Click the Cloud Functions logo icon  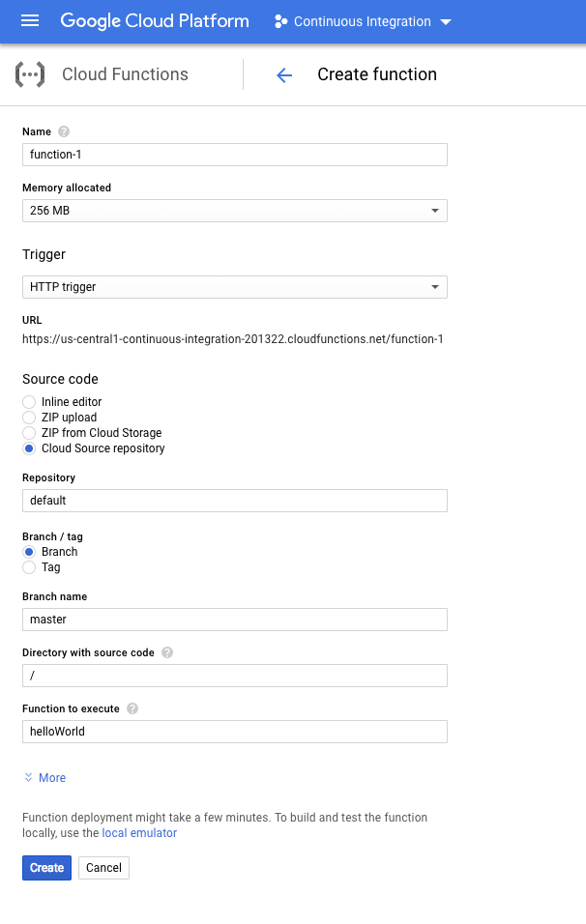point(30,73)
